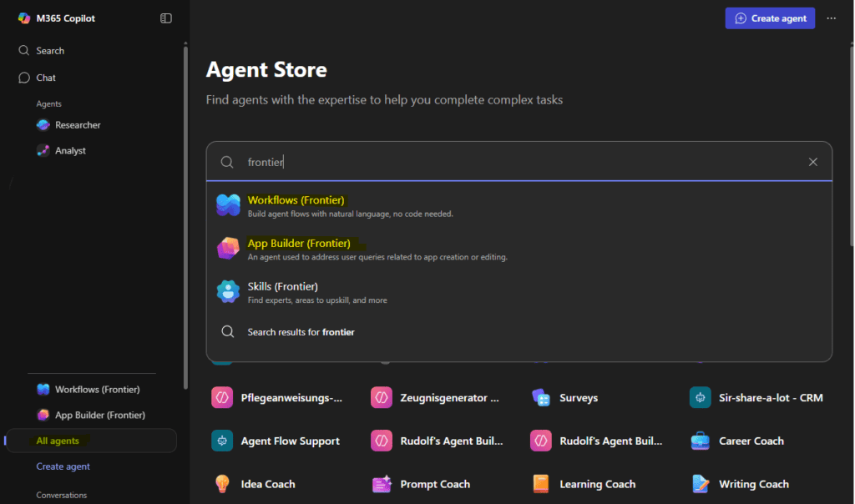Choose the App Builder (Frontier) search suggestion
The image size is (855, 504).
click(x=299, y=244)
